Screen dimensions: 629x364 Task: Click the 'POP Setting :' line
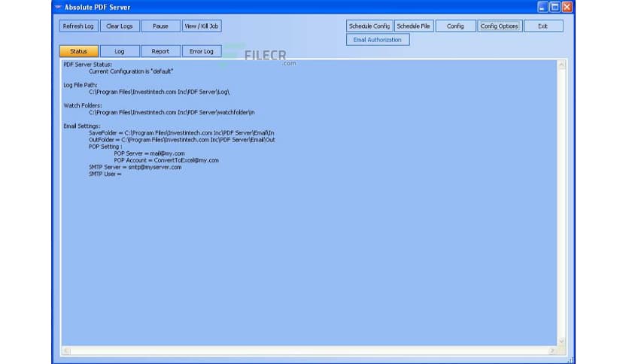(x=105, y=147)
